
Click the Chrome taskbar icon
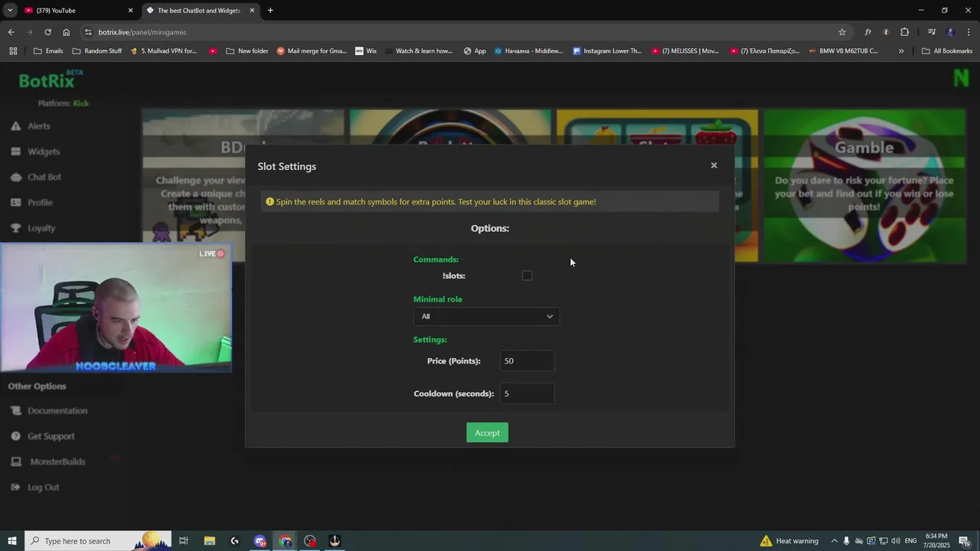pos(286,541)
